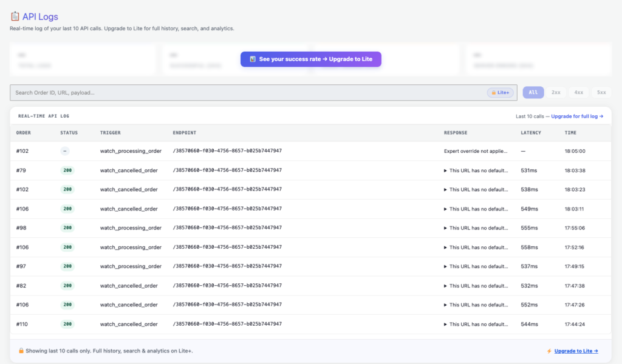This screenshot has height=364, width=622.
Task: Click the 200 status badge for order #110
Action: tap(67, 324)
